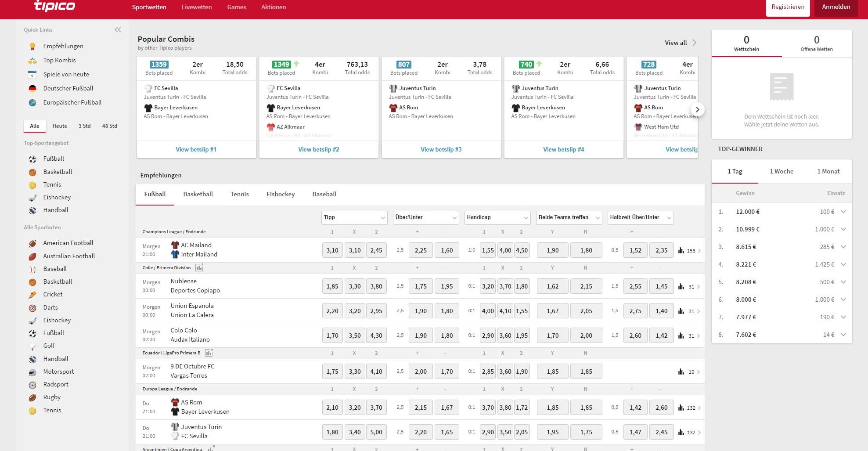Click the Darts target icon

32,308
